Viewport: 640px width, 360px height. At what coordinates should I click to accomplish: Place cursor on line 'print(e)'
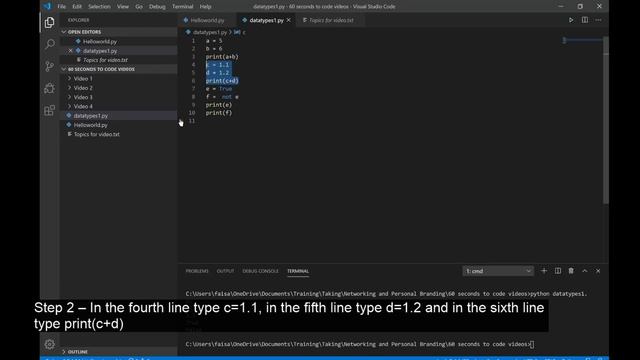tap(219, 105)
